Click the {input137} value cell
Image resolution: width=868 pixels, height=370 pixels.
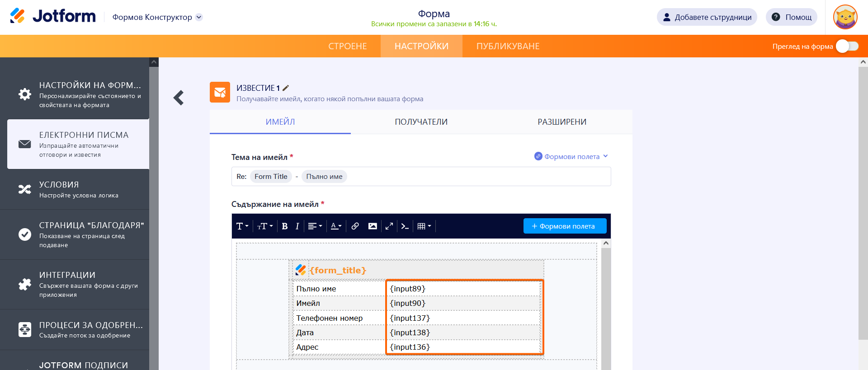(464, 318)
